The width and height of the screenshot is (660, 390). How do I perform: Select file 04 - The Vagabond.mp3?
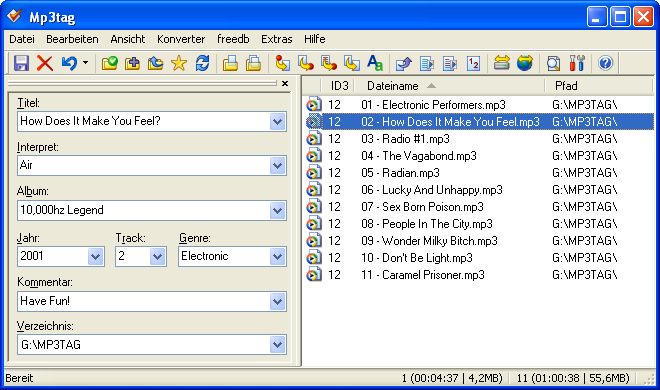[479, 156]
